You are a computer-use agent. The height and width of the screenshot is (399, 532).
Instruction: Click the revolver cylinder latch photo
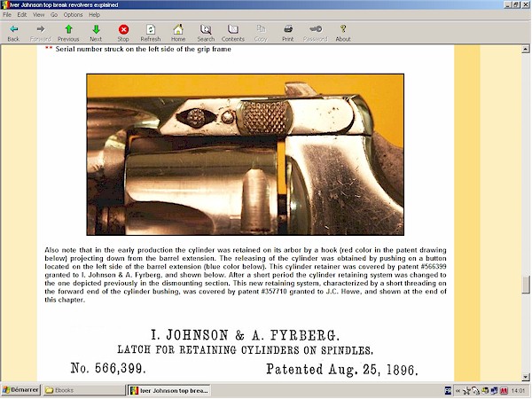click(245, 154)
